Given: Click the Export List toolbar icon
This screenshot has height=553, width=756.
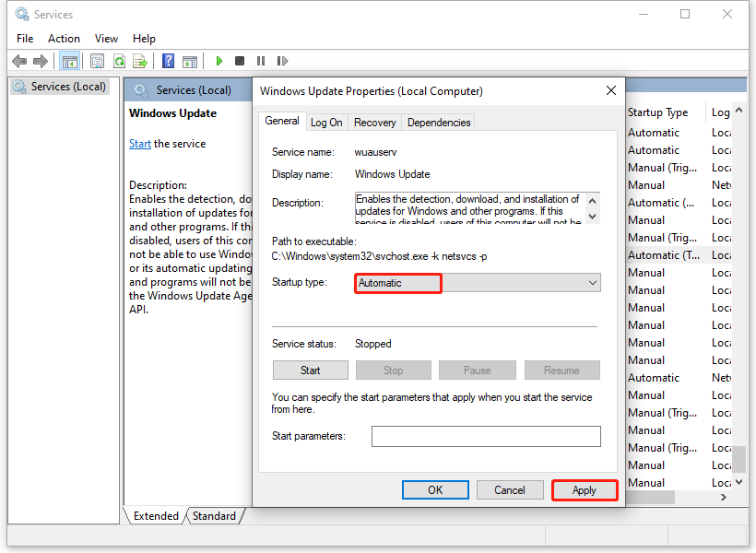Looking at the screenshot, I should [x=140, y=61].
